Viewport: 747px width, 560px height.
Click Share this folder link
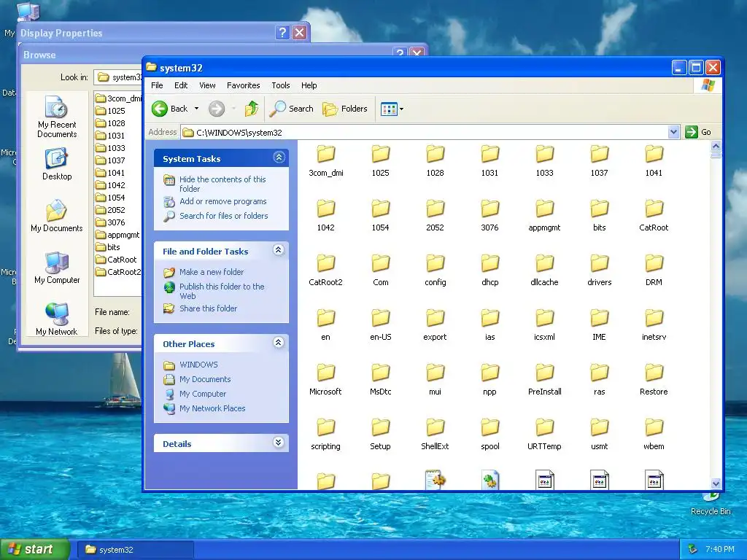click(x=208, y=308)
